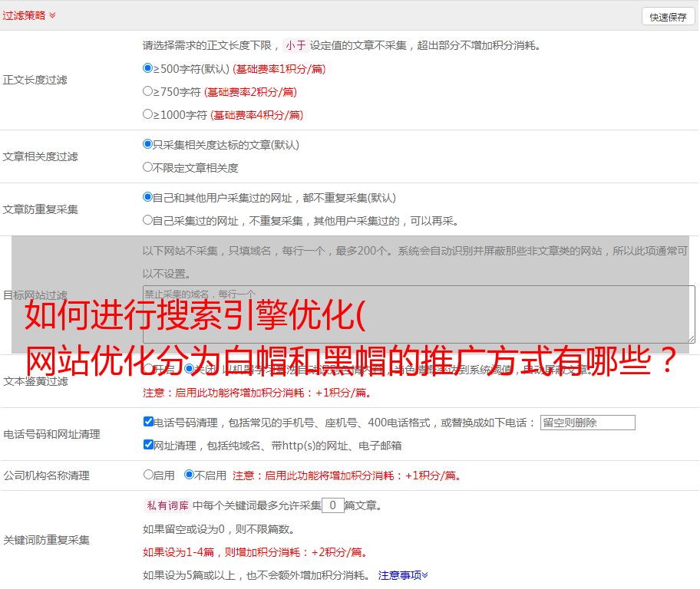Click the 关键词防重复采集 row label
The width and height of the screenshot is (700, 589).
46,540
